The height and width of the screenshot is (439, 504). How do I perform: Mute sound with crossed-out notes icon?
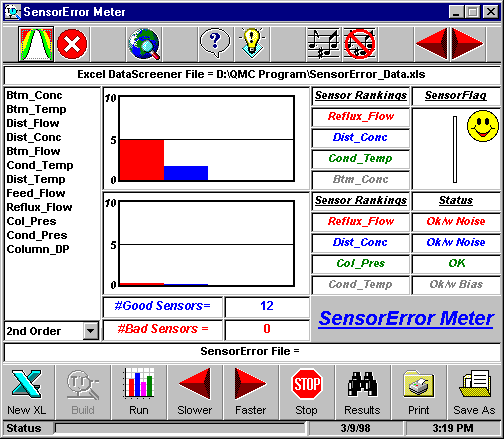[360, 44]
